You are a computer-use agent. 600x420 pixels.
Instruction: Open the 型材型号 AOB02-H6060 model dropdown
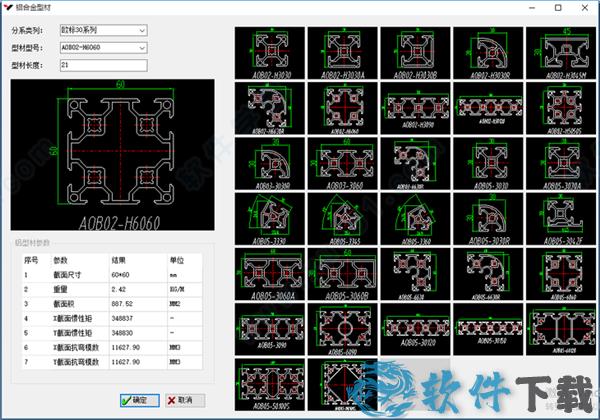tap(104, 48)
